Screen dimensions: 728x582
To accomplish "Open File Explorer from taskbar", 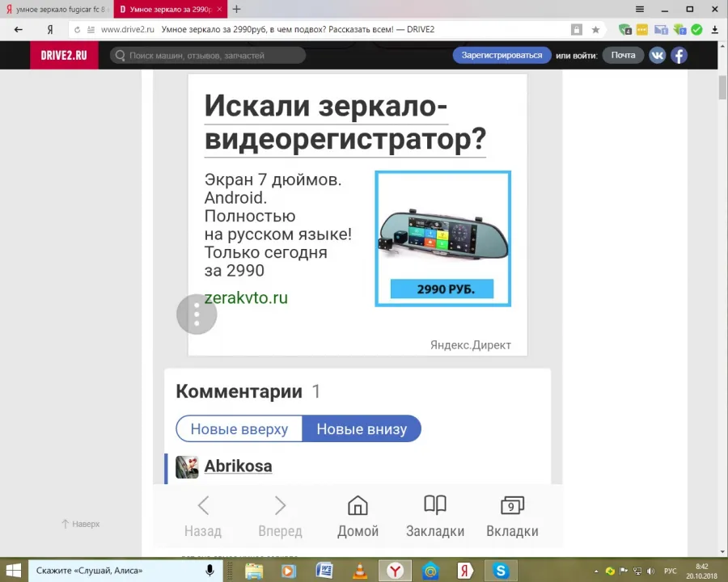I will pyautogui.click(x=254, y=571).
